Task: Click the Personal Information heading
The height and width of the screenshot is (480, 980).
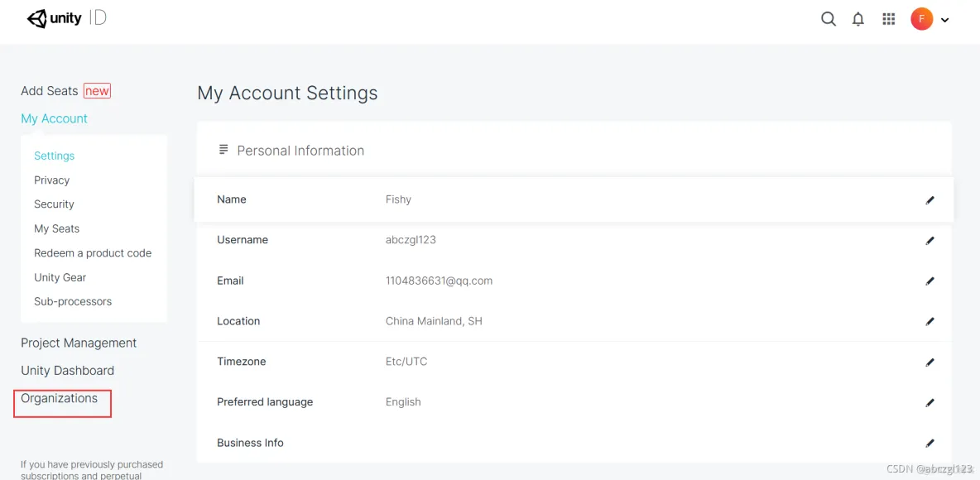Action: coord(300,151)
